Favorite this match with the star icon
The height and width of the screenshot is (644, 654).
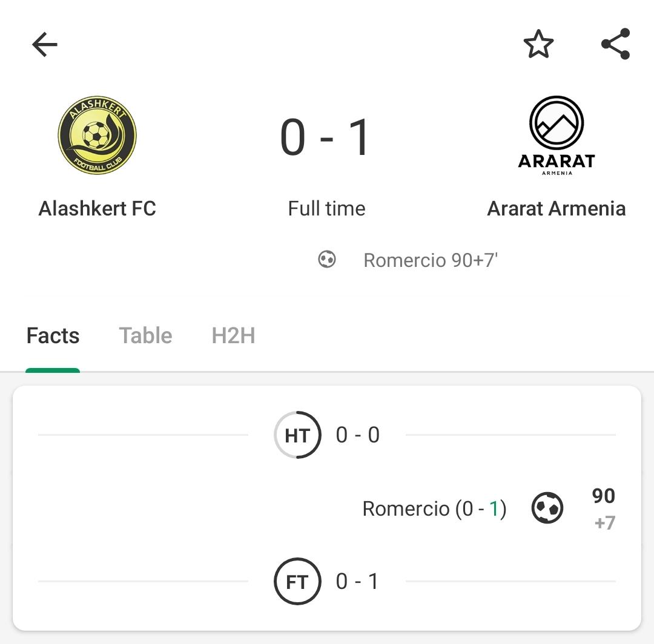tap(538, 44)
